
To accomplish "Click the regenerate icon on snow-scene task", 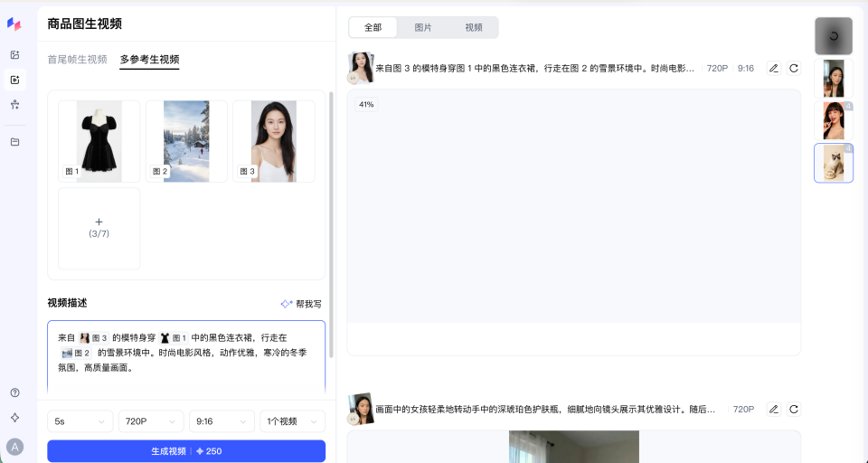I will coord(794,68).
